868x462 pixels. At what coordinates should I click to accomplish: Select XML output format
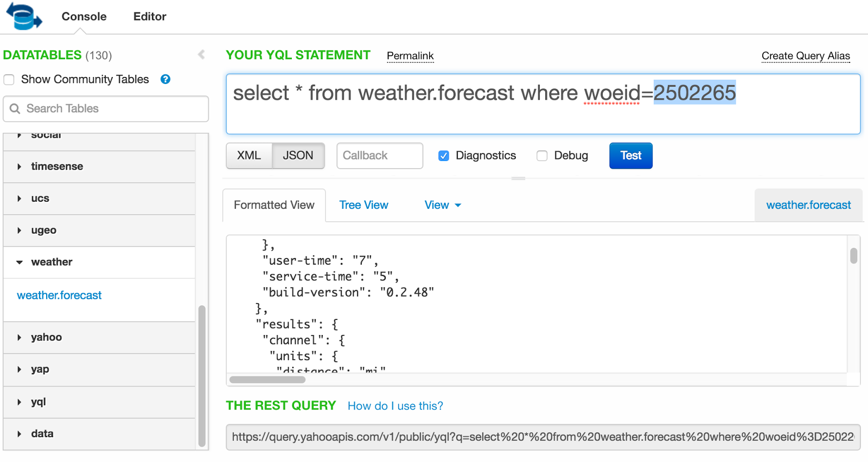coord(249,156)
